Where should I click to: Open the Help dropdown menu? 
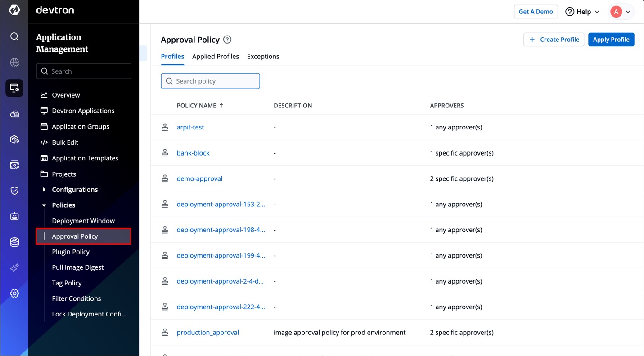click(582, 12)
